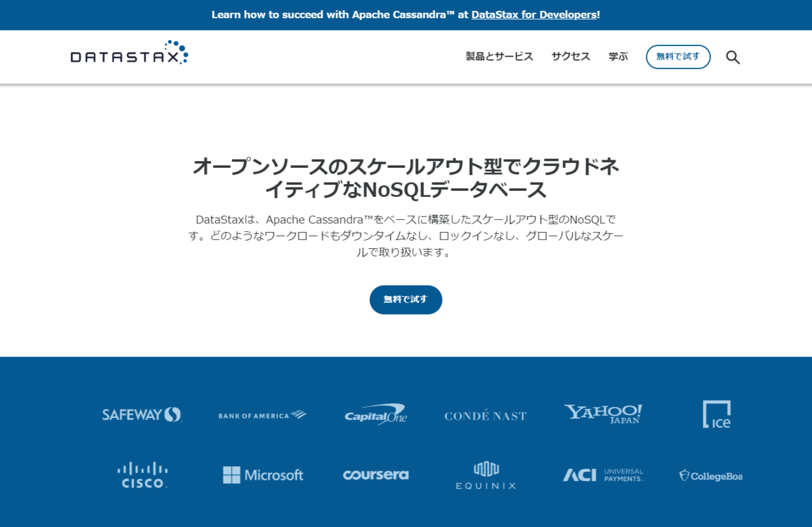Click the DataStax description paragraph
The height and width of the screenshot is (527, 812).
(x=406, y=236)
